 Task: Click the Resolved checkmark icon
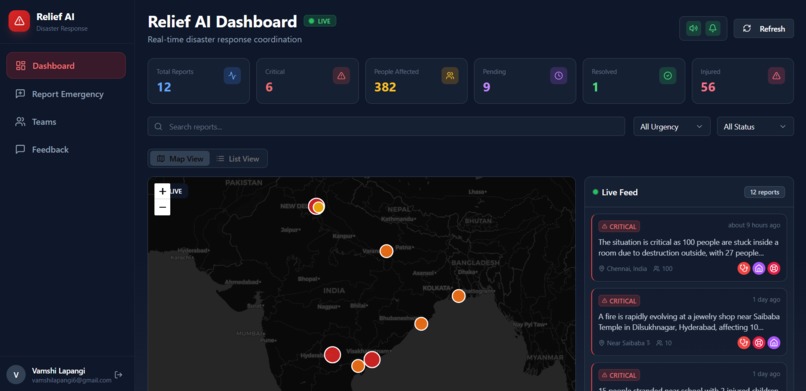click(668, 76)
